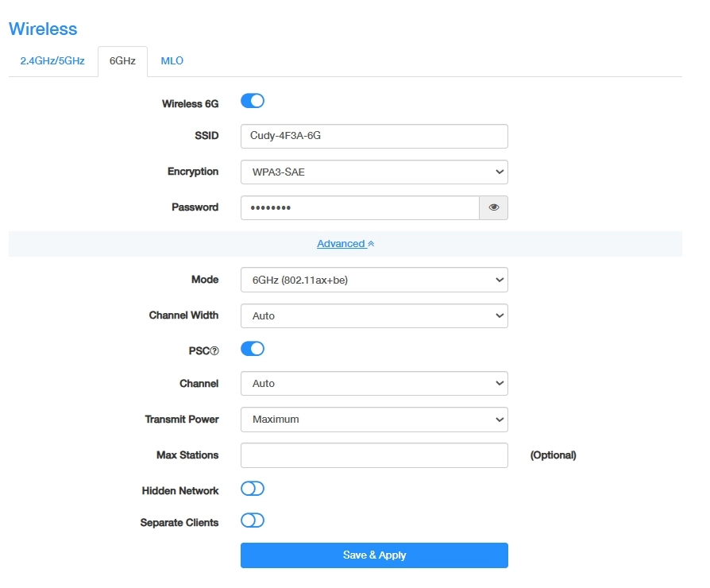Click the PSC help question mark icon
Viewport: 710px width, 588px height.
[214, 349]
